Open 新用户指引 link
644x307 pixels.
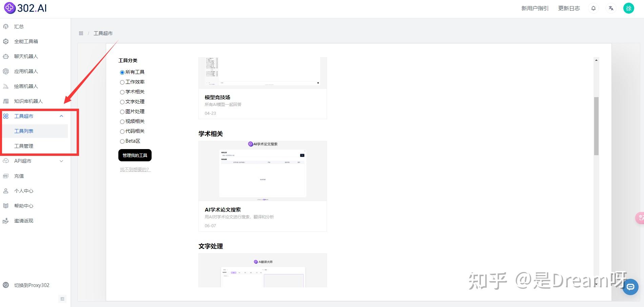535,8
